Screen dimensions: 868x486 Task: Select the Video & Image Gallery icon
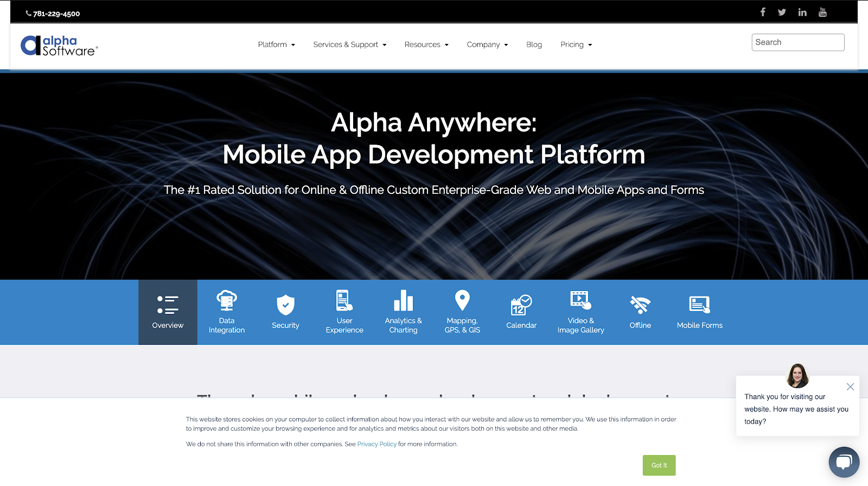[580, 300]
